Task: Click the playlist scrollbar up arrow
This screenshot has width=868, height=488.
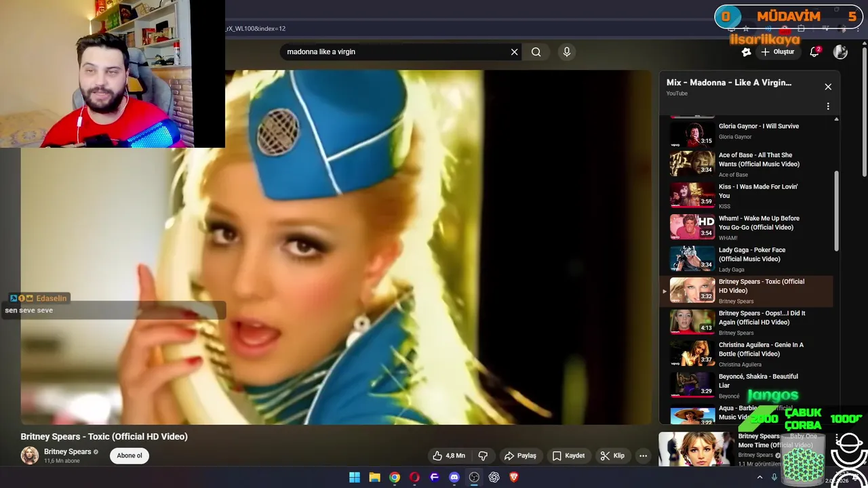Action: pyautogui.click(x=836, y=119)
